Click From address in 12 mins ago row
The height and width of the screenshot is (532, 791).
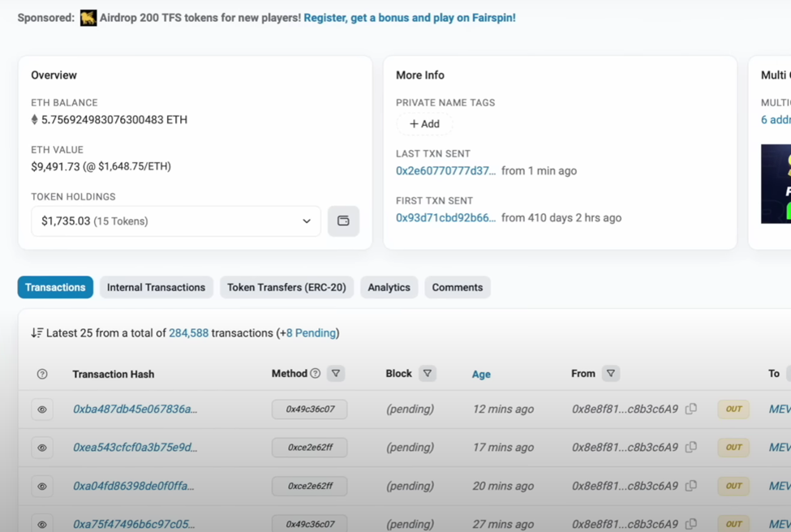tap(625, 409)
